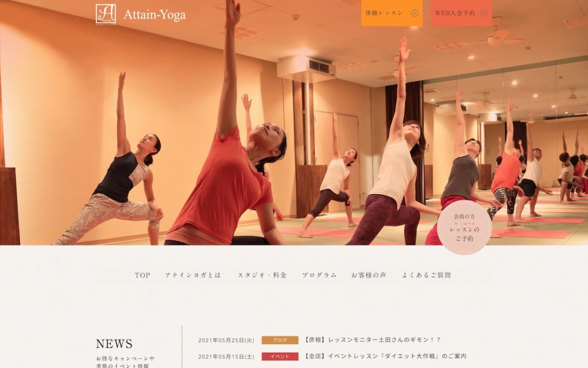The image size is (588, 368).
Task: Click the Attain-Yoga square logo icon
Action: 106,14
